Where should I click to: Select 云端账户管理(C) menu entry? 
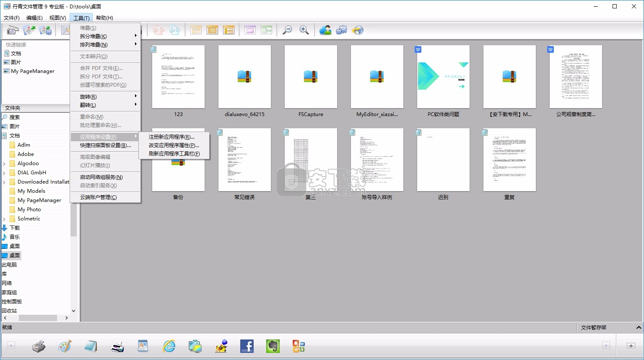coord(105,197)
